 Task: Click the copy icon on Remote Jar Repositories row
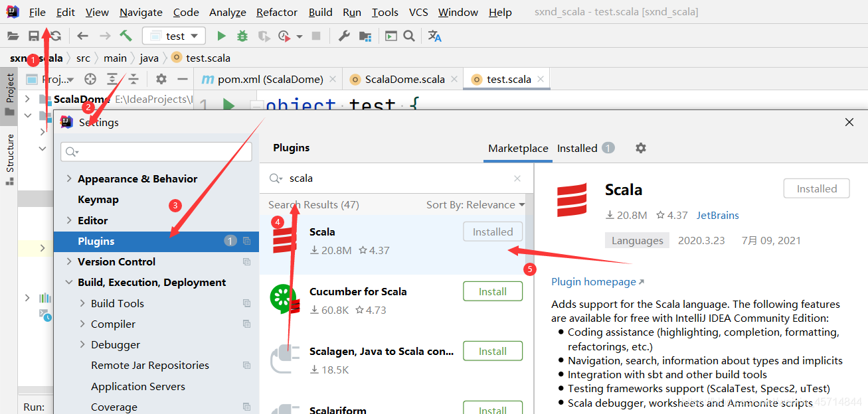tap(247, 366)
